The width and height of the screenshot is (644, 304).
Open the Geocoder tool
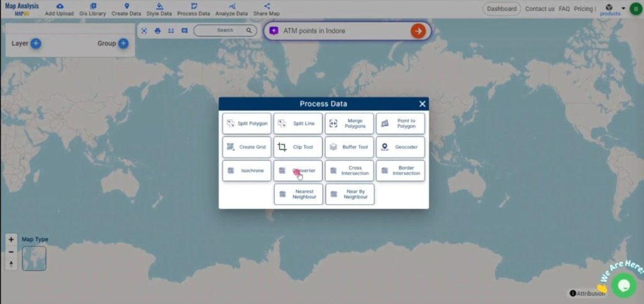(401, 147)
